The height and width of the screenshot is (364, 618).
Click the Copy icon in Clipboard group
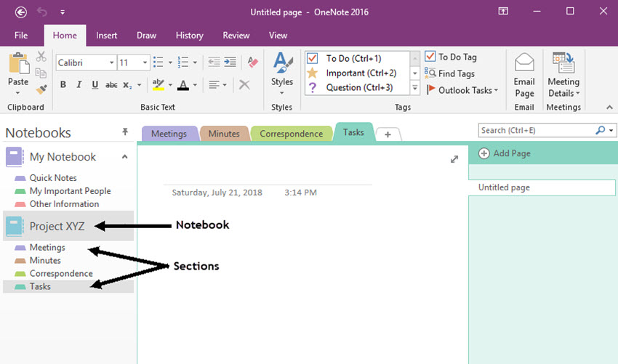(x=41, y=73)
